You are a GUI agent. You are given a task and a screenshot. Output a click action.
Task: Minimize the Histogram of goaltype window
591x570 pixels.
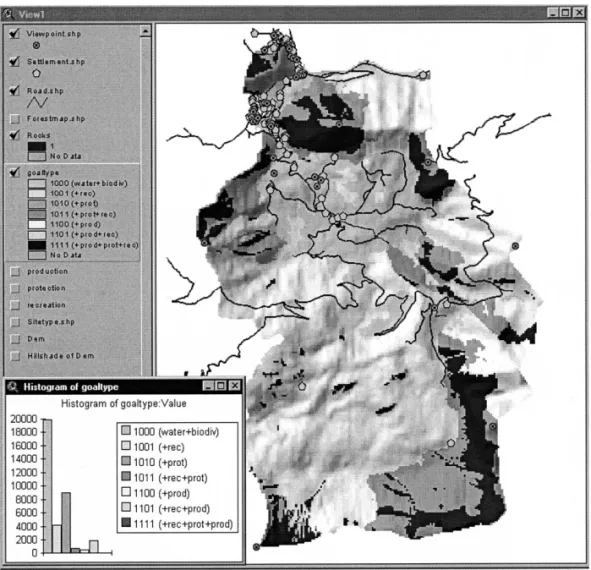(208, 386)
